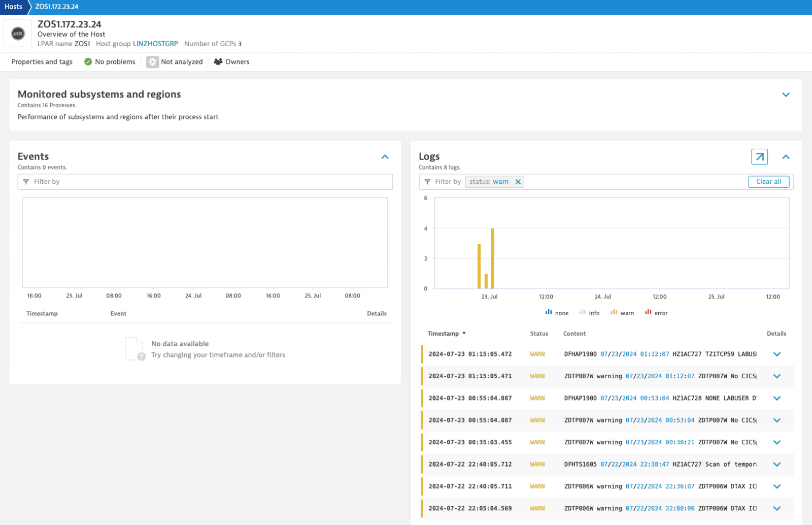This screenshot has width=812, height=525.
Task: Click the Not analyzed analysis icon
Action: [x=152, y=61]
